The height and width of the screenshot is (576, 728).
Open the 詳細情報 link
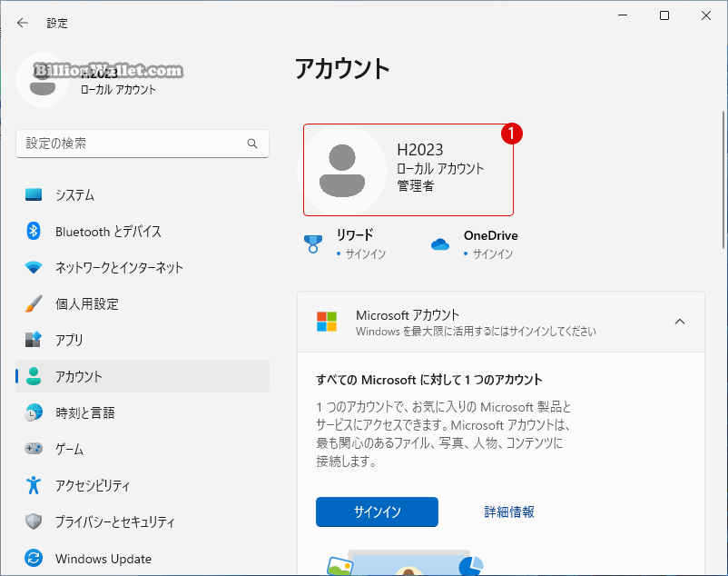509,511
